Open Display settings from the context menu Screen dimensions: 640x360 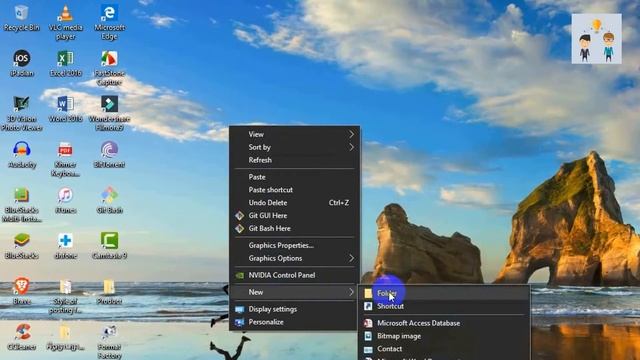[294, 309]
